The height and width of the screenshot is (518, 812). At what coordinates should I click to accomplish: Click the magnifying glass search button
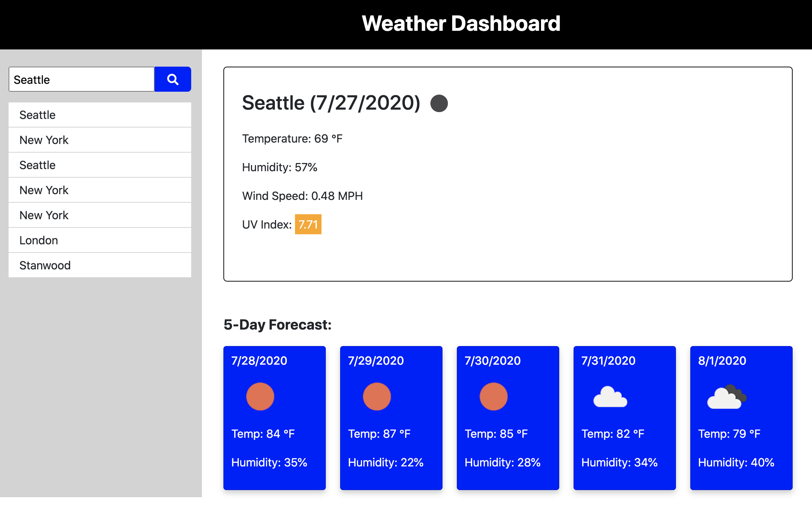coord(173,79)
